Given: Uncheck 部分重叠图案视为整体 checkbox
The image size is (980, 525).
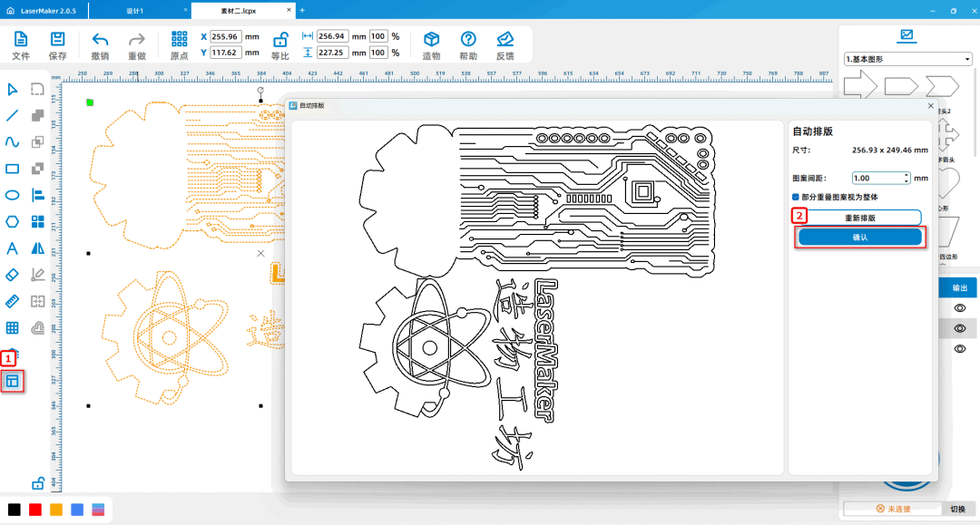Looking at the screenshot, I should 796,197.
